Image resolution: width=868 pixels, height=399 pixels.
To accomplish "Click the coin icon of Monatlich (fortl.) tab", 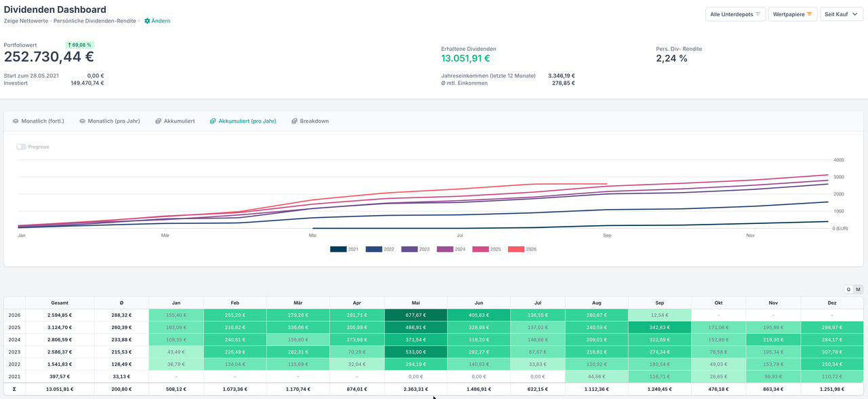I will (16, 121).
